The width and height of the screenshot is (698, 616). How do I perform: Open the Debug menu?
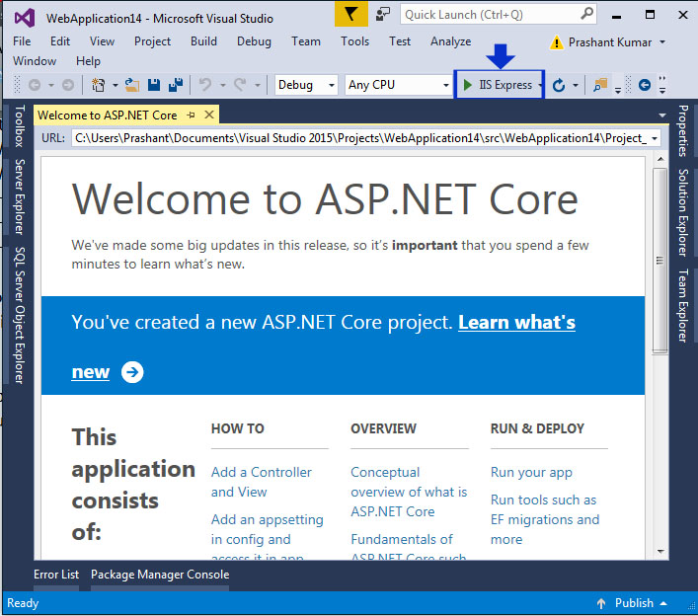[x=254, y=41]
